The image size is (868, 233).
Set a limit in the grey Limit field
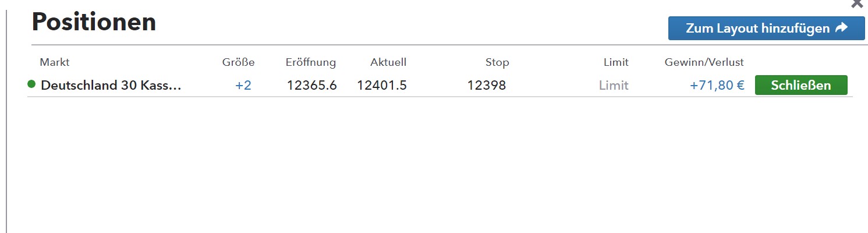[x=614, y=86]
